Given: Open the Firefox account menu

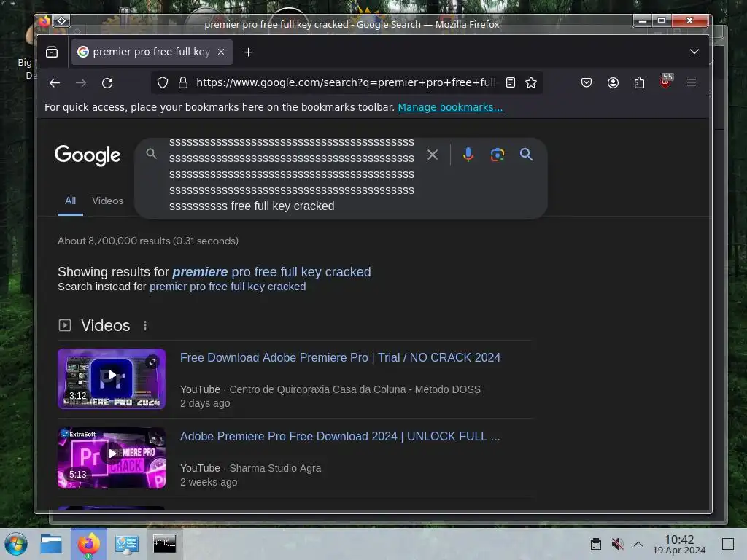Looking at the screenshot, I should (x=613, y=83).
